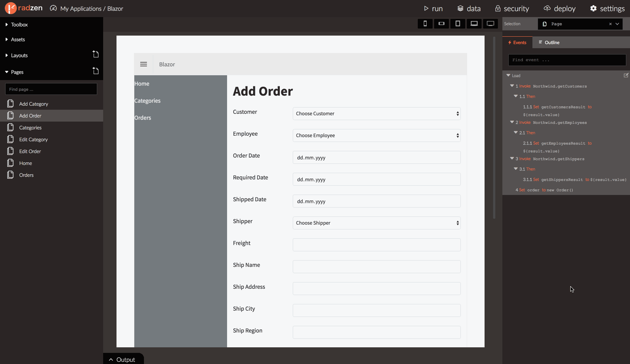
Task: Select the tablet portrait viewport icon
Action: point(458,24)
